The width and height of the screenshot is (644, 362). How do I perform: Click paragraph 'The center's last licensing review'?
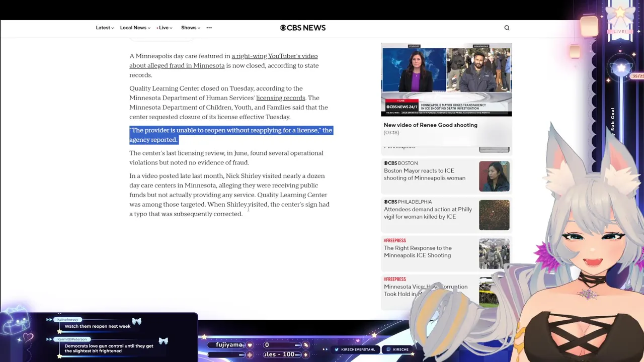pyautogui.click(x=226, y=158)
